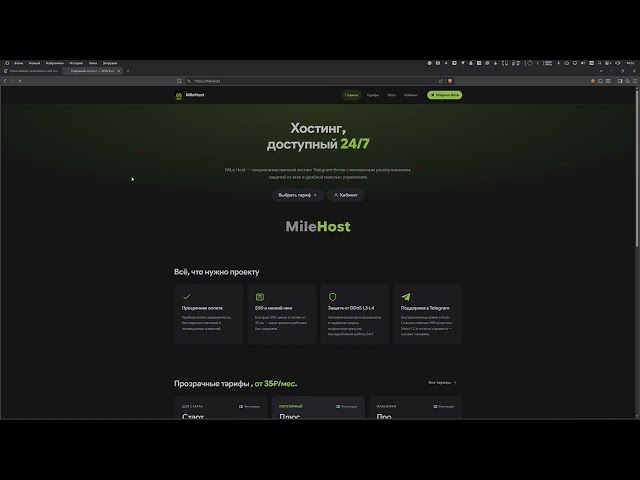Click the shield icon on DDoS protection card
Screen dimensions: 640x480
point(333,297)
